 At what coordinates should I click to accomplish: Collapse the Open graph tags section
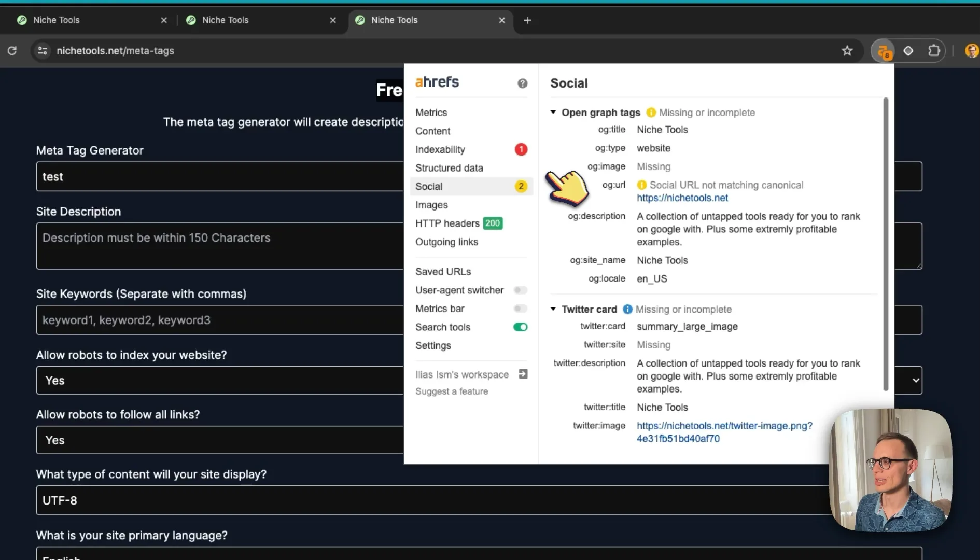(x=553, y=112)
